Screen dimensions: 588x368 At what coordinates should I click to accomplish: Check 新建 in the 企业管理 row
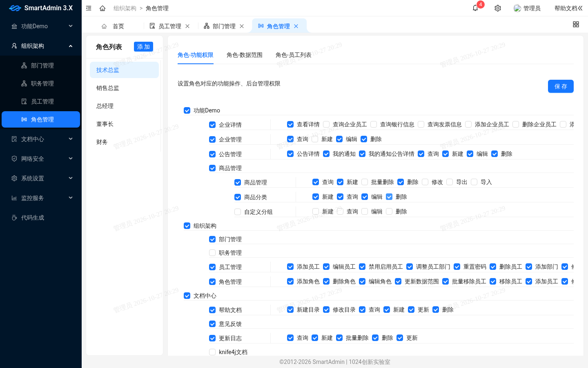point(315,139)
